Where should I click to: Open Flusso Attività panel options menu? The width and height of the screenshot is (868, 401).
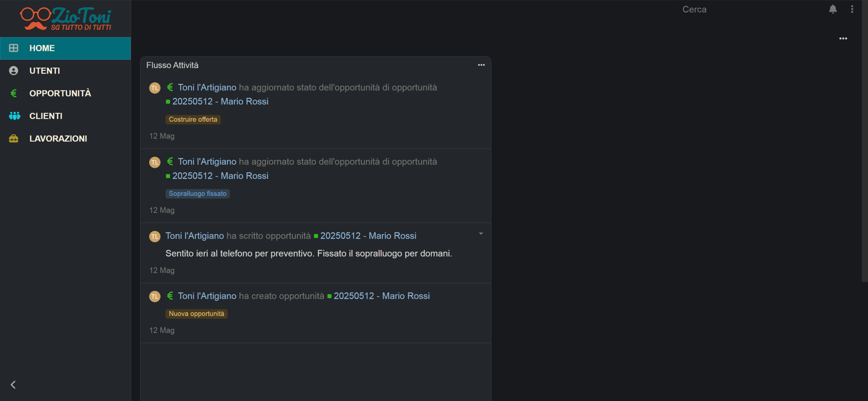coord(481,65)
